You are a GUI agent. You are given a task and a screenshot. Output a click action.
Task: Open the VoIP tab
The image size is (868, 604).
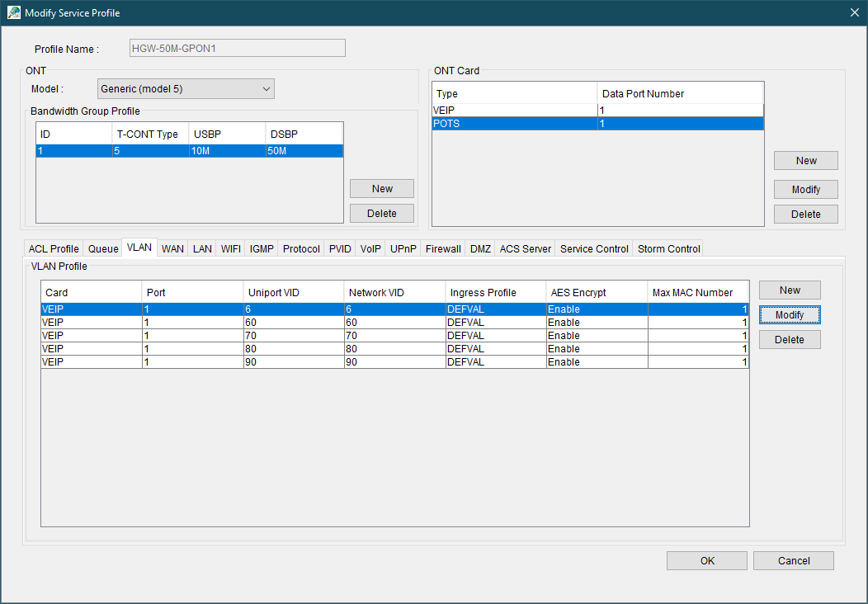(x=370, y=248)
